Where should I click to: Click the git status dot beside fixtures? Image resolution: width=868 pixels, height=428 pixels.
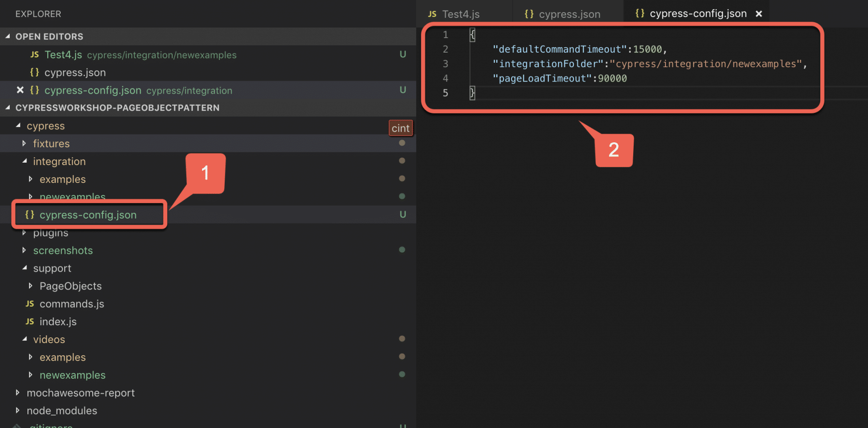(402, 143)
